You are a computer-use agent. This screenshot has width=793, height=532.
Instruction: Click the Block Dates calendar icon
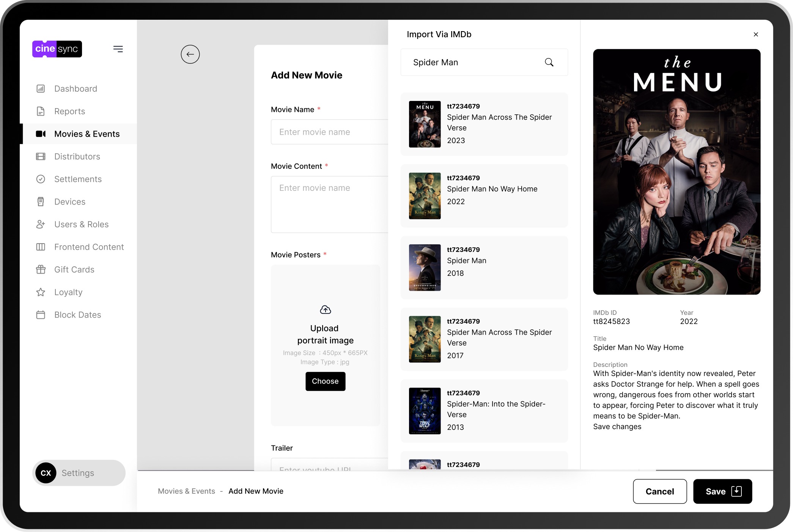click(x=41, y=315)
